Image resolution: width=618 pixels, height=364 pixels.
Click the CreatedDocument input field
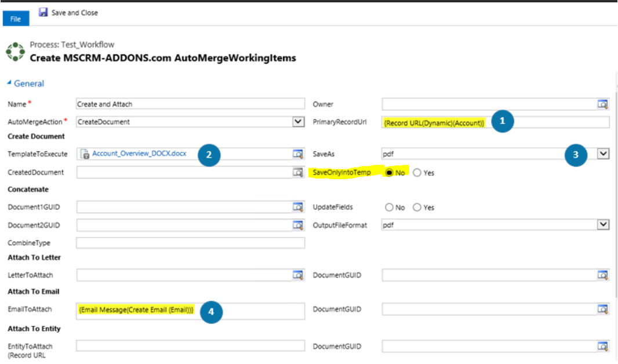point(184,173)
